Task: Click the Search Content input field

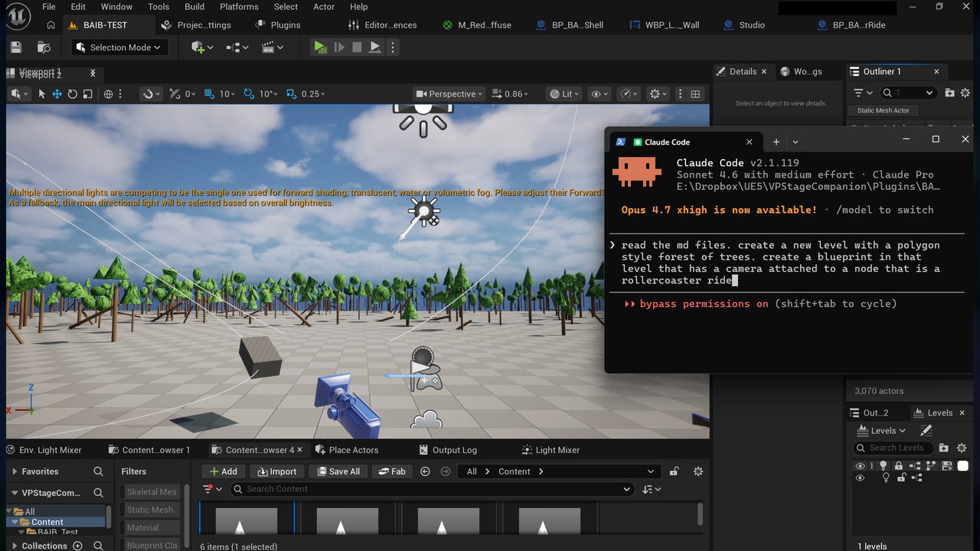Action: 433,489
